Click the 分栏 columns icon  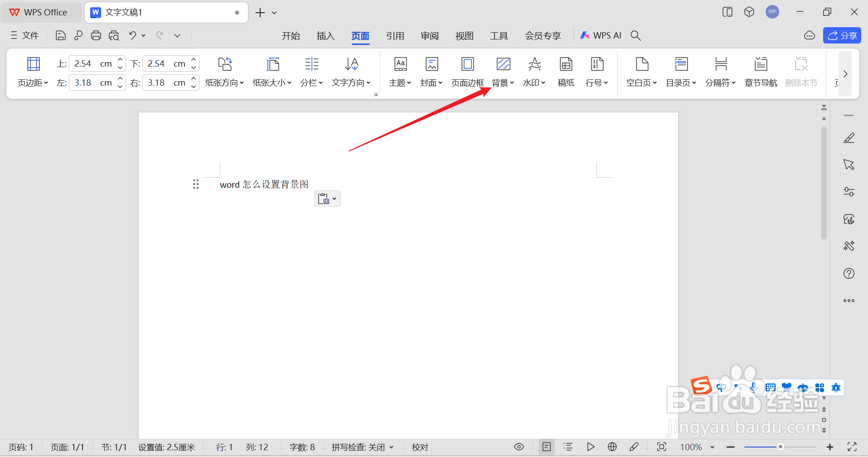tap(312, 64)
